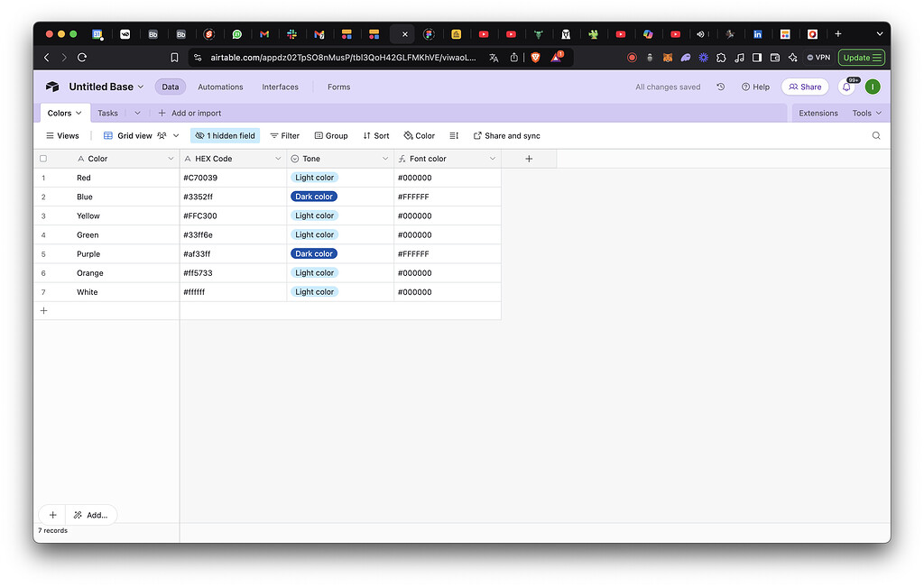Screen dimensions: 924x587
Task: Select the Dark color badge on the Purple row
Action: click(x=313, y=253)
